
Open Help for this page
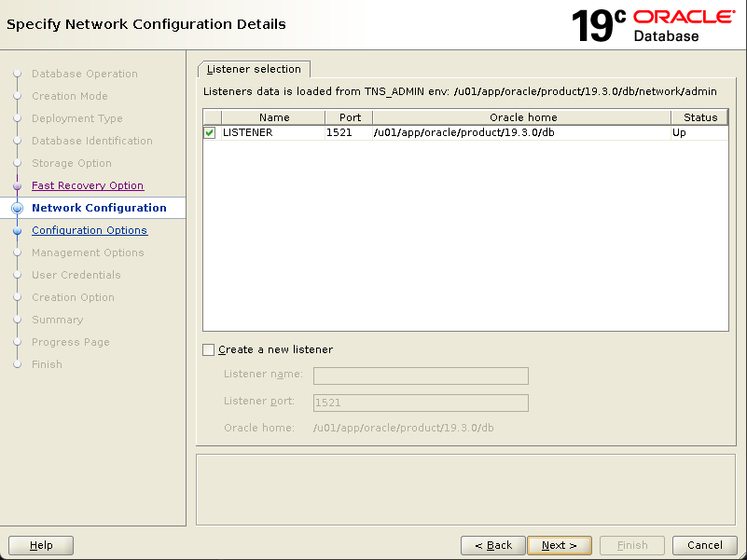pyautogui.click(x=41, y=545)
